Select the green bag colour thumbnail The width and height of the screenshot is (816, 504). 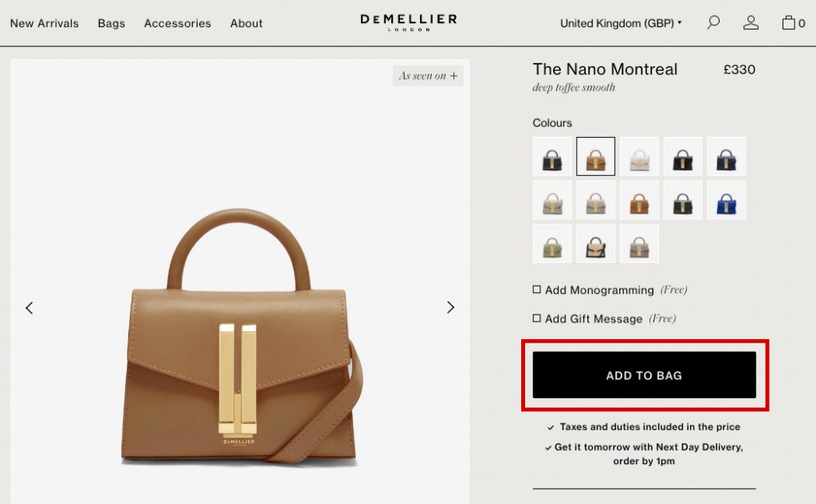[552, 244]
